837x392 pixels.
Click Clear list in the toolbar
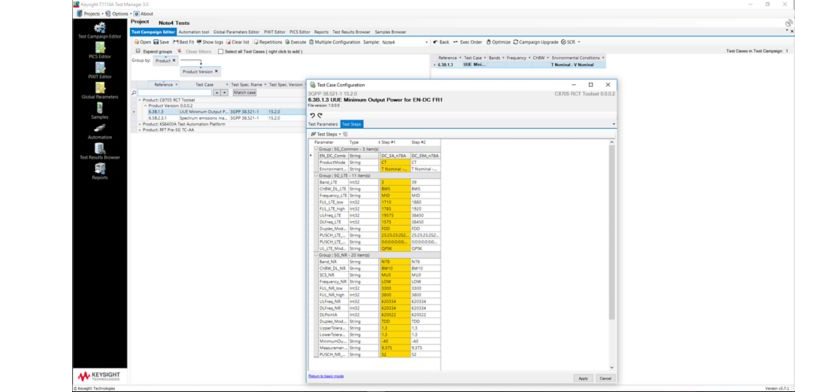click(x=238, y=42)
